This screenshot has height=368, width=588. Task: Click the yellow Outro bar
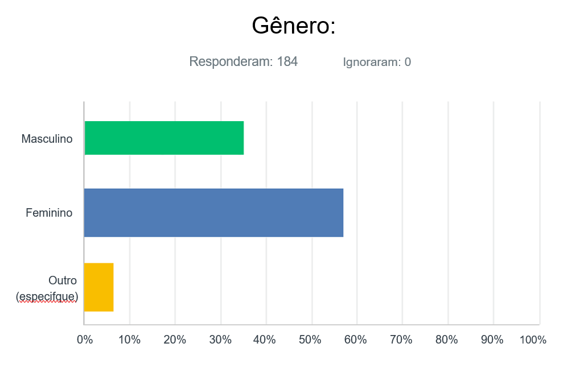(x=98, y=287)
